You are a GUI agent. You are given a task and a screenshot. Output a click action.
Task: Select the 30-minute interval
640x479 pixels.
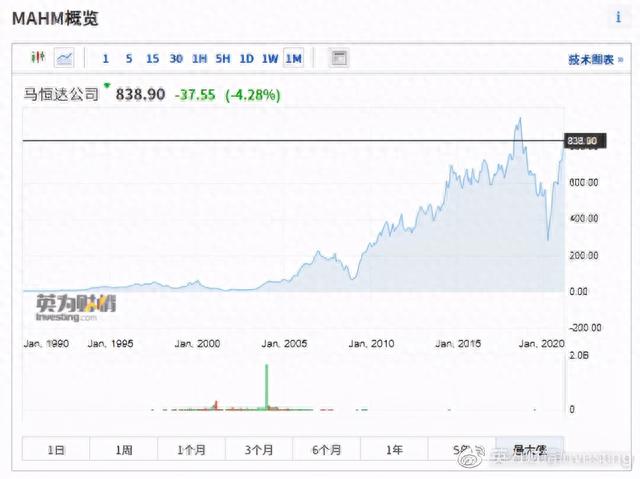point(176,58)
